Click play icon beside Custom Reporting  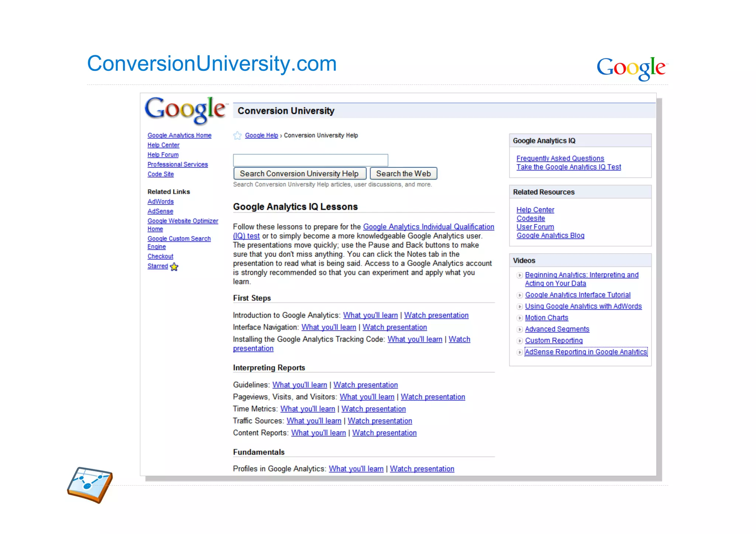520,341
